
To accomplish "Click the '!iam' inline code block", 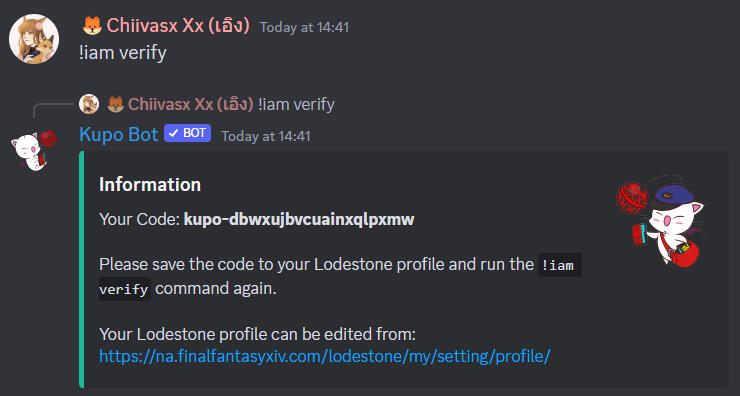I will (x=560, y=265).
